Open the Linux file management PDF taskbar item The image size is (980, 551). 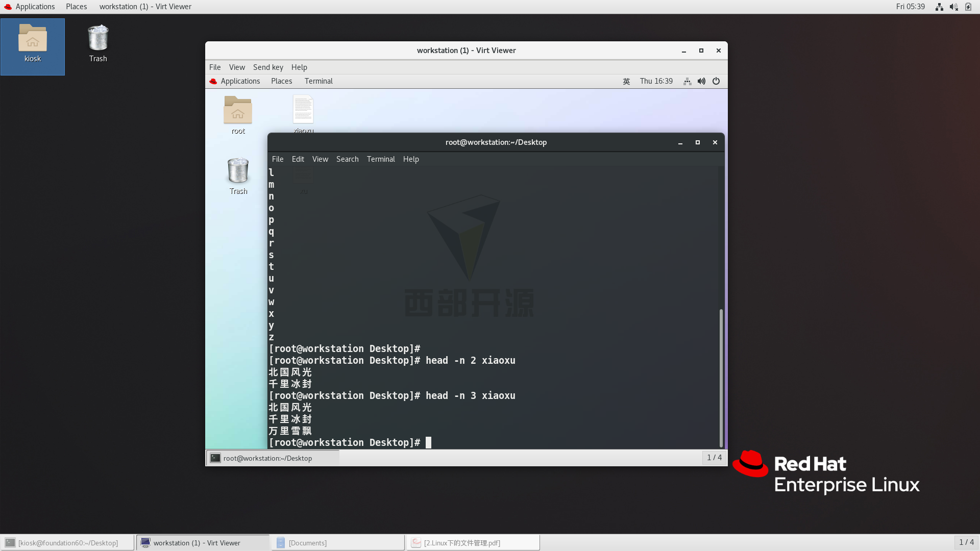click(473, 543)
